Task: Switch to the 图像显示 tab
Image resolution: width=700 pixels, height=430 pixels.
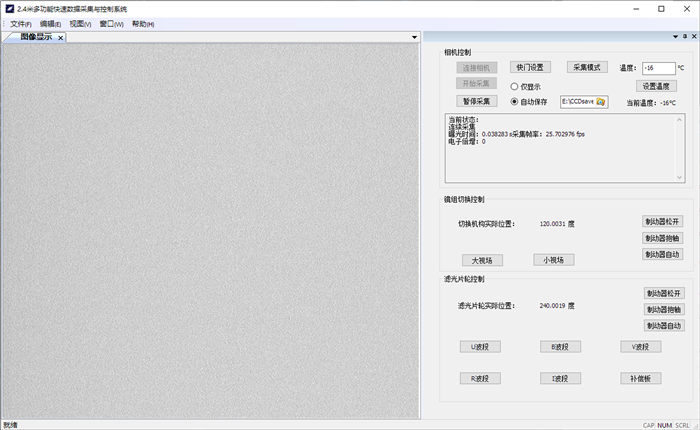Action: (x=35, y=38)
